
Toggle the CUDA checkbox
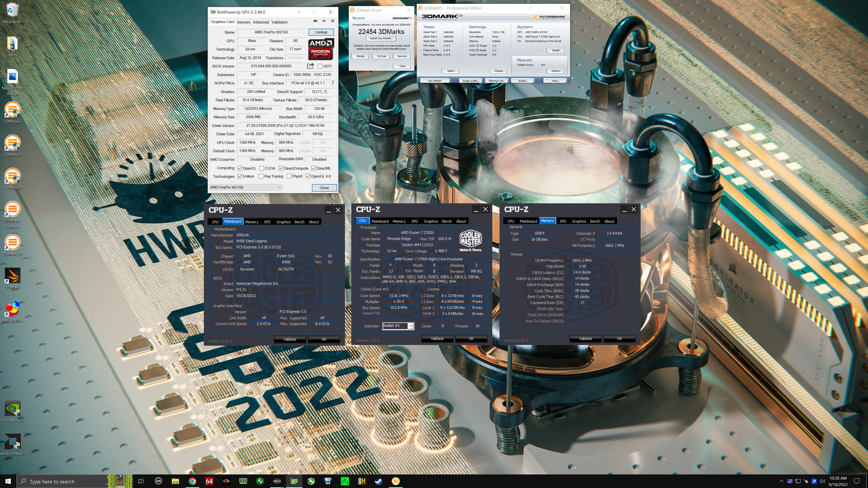262,168
